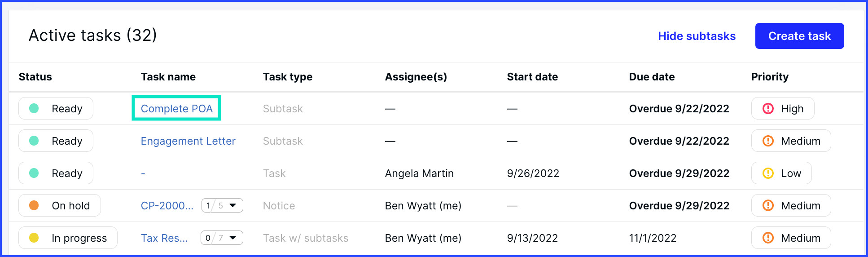Click the orange On hold status dot
The width and height of the screenshot is (868, 257).
pos(34,205)
